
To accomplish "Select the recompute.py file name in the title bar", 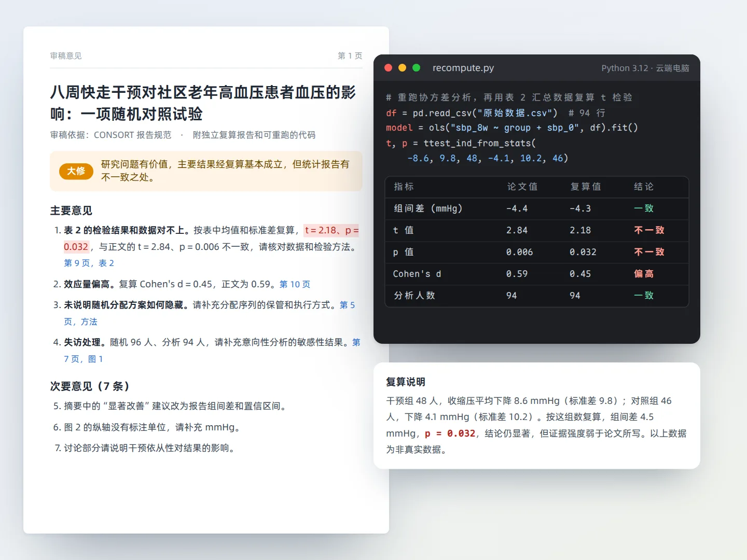I will pyautogui.click(x=463, y=68).
